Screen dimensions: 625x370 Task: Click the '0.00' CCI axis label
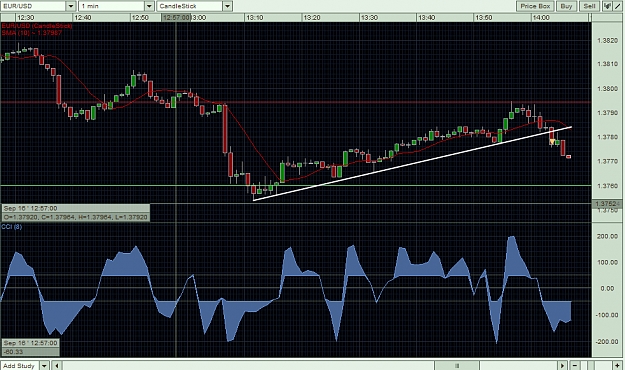607,288
